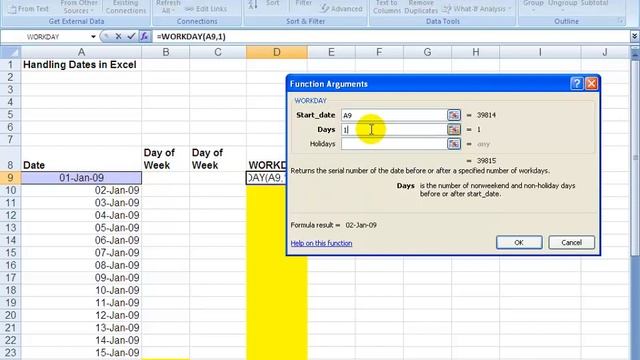Select column D header
The width and height of the screenshot is (640, 360).
tap(277, 52)
